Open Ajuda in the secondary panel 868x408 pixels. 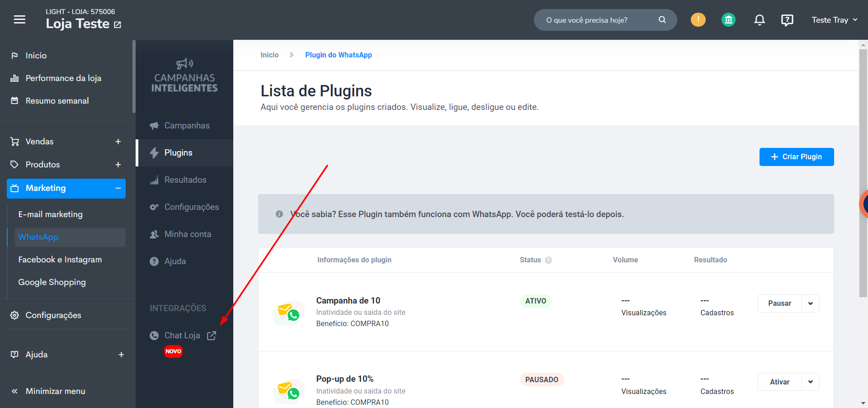click(175, 261)
